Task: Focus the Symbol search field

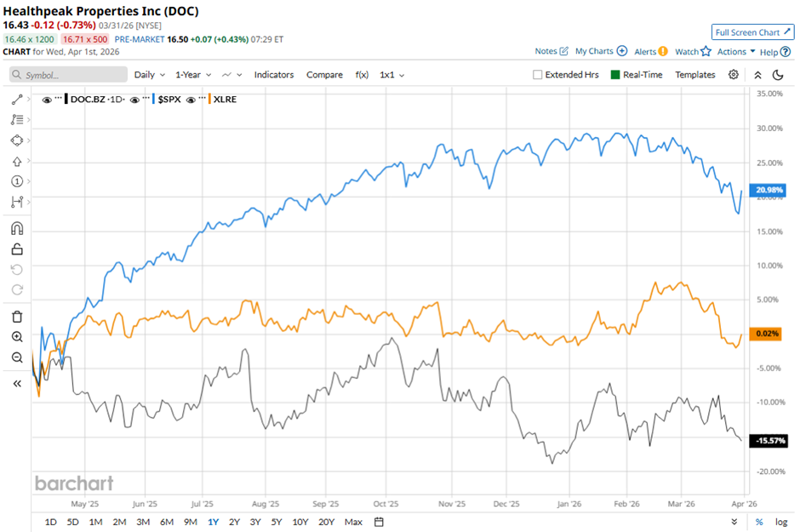Action: click(68, 75)
